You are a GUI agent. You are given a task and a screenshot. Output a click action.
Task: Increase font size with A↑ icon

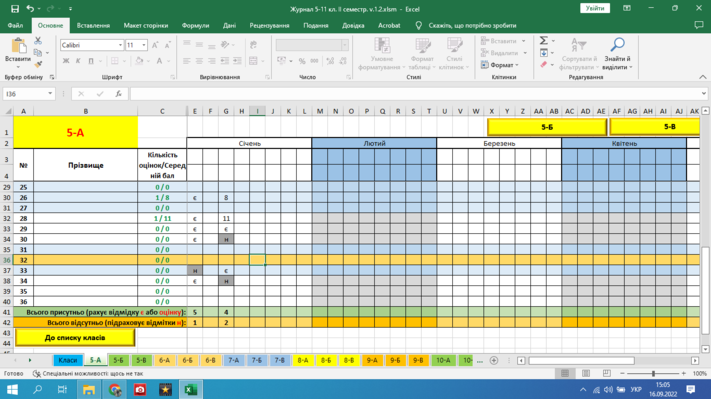155,45
